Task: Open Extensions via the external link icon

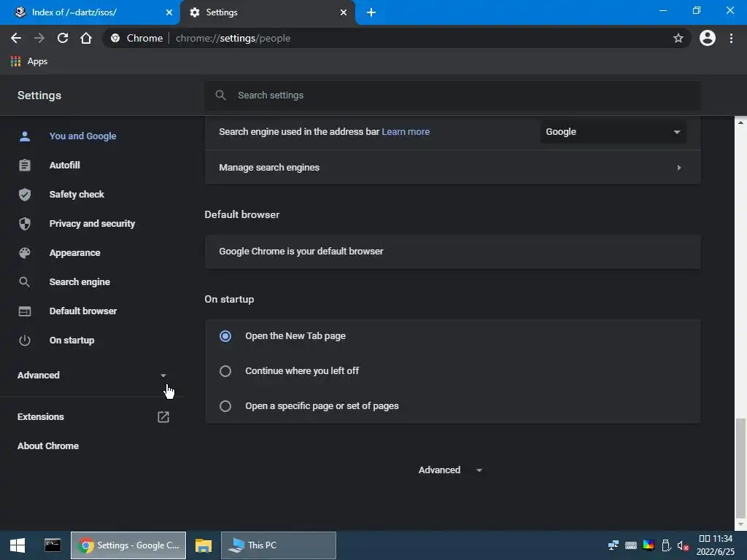Action: click(x=163, y=416)
